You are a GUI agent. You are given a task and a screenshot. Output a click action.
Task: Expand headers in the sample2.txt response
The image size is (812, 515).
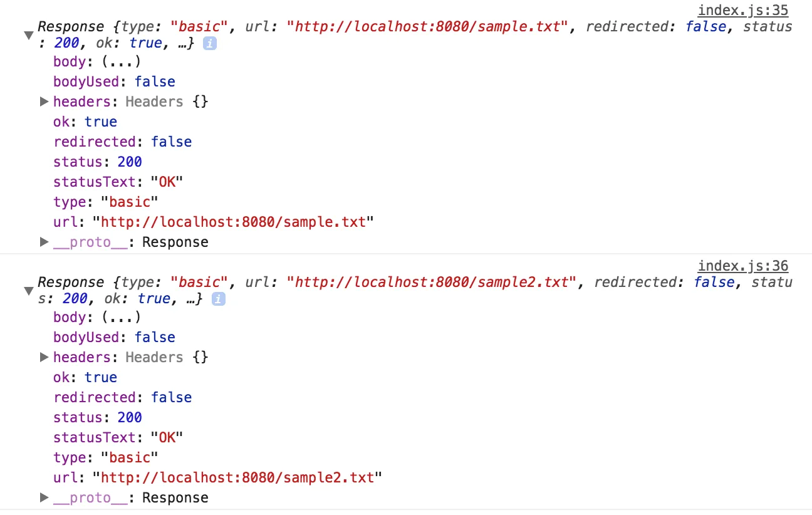tap(44, 357)
